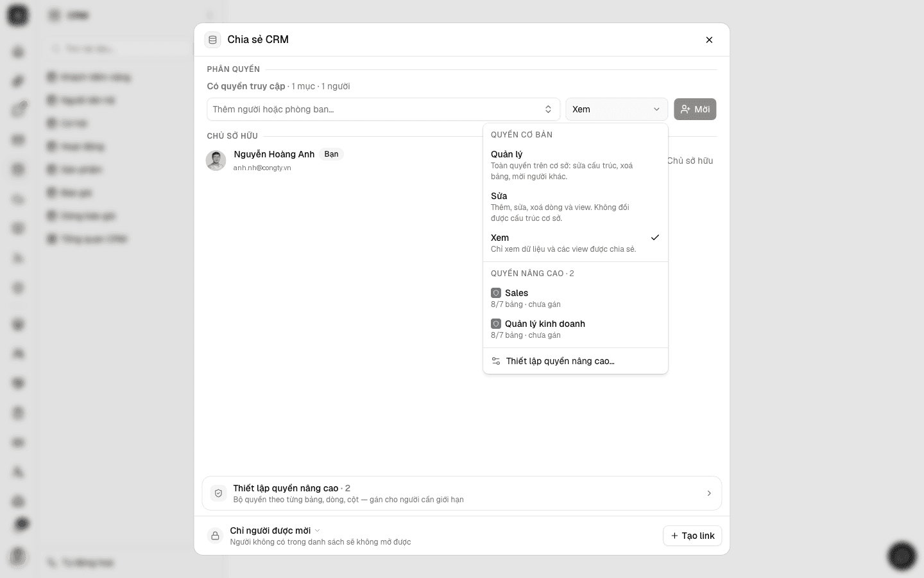
Task: Focus the Thêm người hoặc phòng ban field
Action: [x=383, y=109]
